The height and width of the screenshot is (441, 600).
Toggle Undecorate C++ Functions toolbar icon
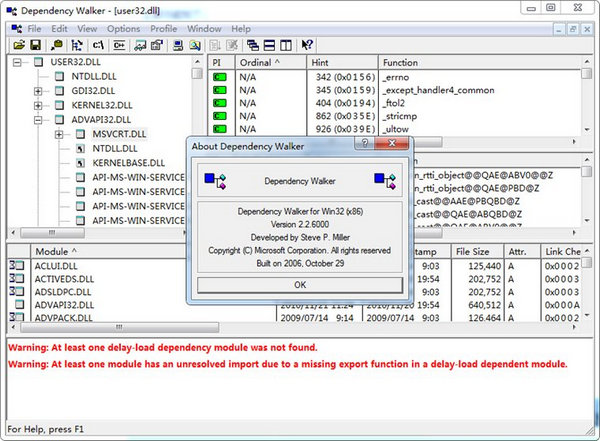pyautogui.click(x=119, y=45)
